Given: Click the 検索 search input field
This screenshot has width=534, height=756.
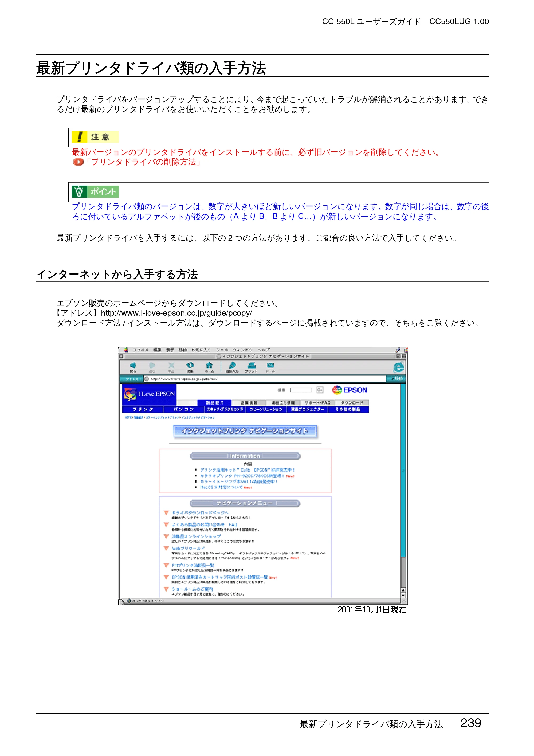Looking at the screenshot, I should click(x=301, y=390).
